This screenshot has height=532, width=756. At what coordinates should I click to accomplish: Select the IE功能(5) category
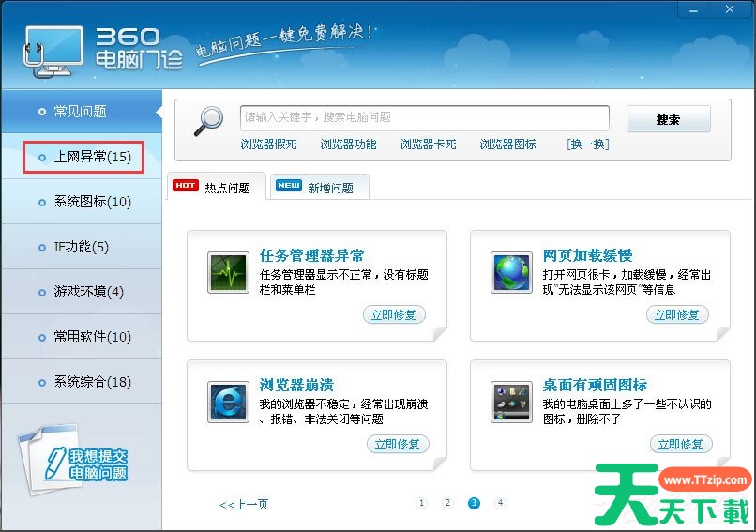[x=81, y=247]
